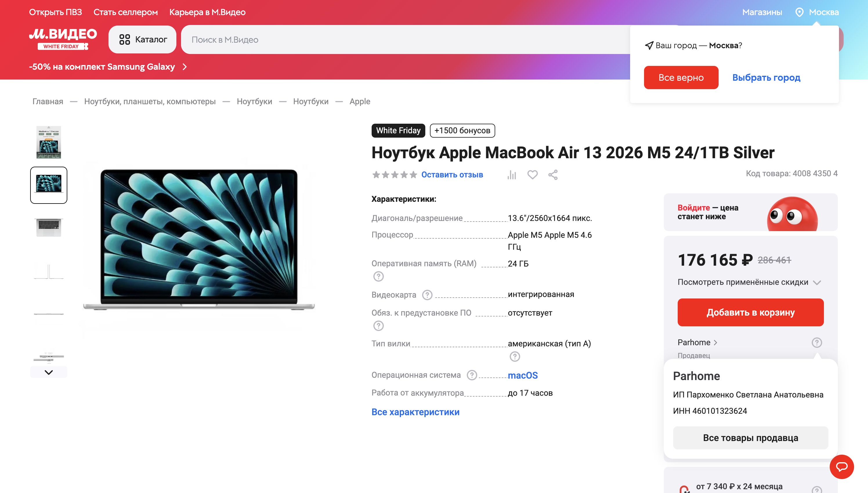The width and height of the screenshot is (868, 493).
Task: Click the chevron next to the Samsung Galaxy promo
Action: pyautogui.click(x=185, y=67)
